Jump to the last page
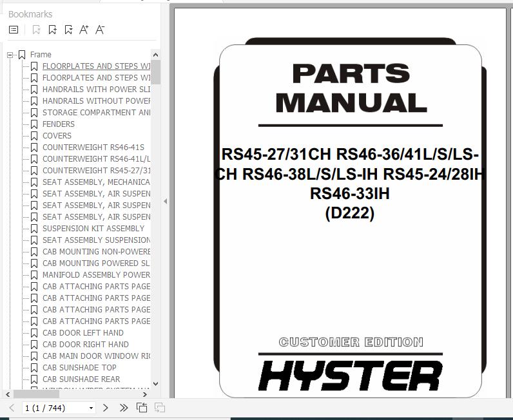The image size is (513, 420). [124, 408]
